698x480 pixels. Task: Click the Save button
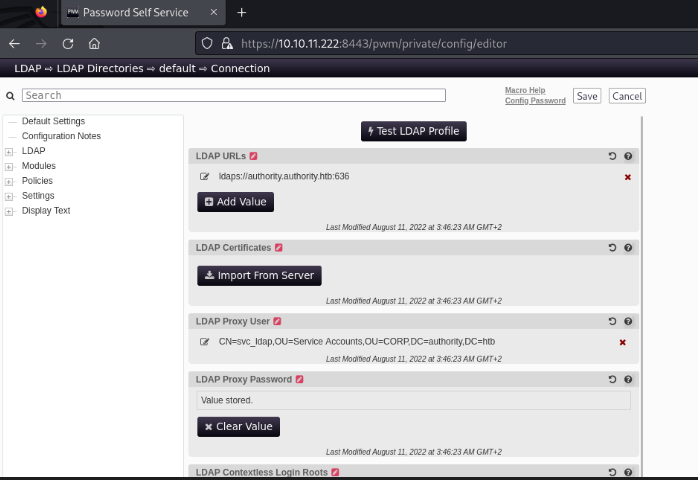(587, 96)
